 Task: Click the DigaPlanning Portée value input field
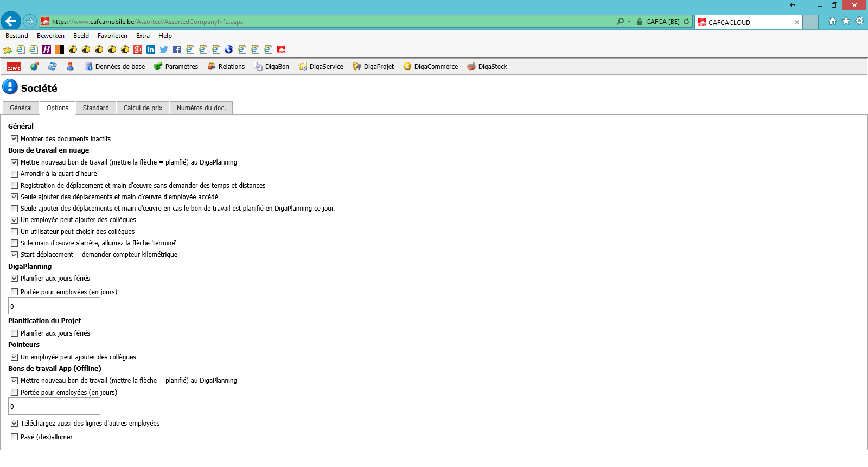tap(54, 306)
